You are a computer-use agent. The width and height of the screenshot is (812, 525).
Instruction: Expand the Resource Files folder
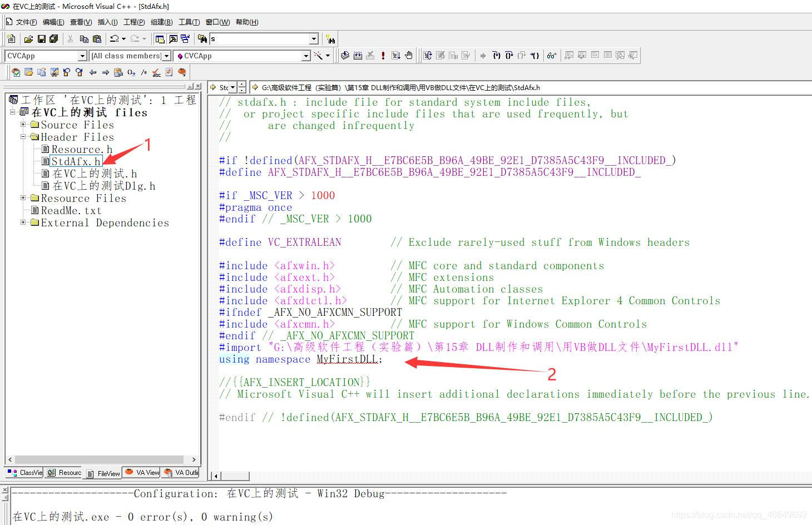(23, 198)
